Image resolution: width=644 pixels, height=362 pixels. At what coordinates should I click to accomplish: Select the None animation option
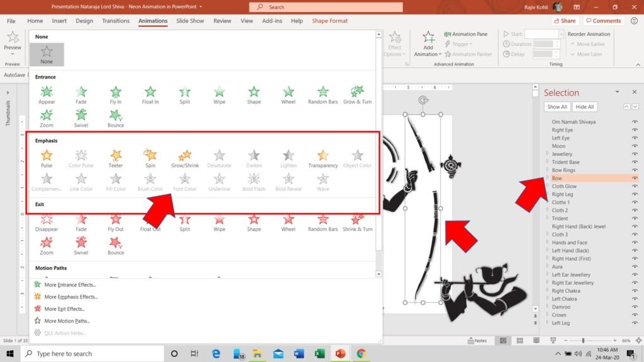click(47, 55)
